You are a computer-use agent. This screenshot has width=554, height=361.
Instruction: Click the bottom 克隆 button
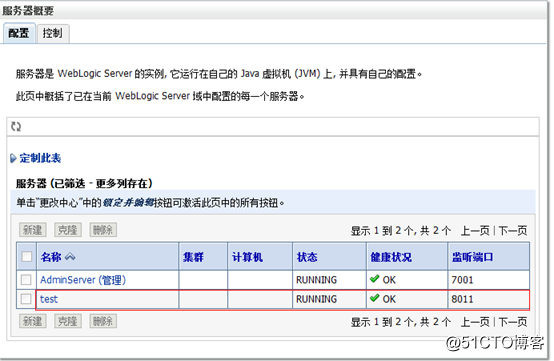(68, 321)
